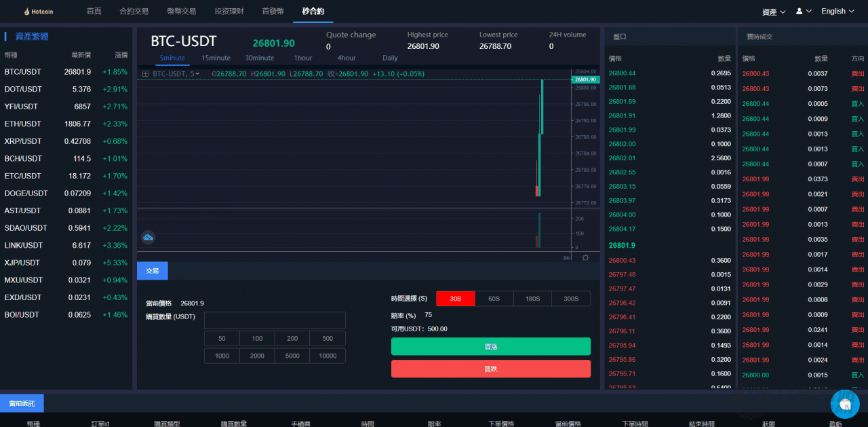Select the 1000 USDT quick amount button
Screen dimensions: 868x427
click(x=222, y=355)
